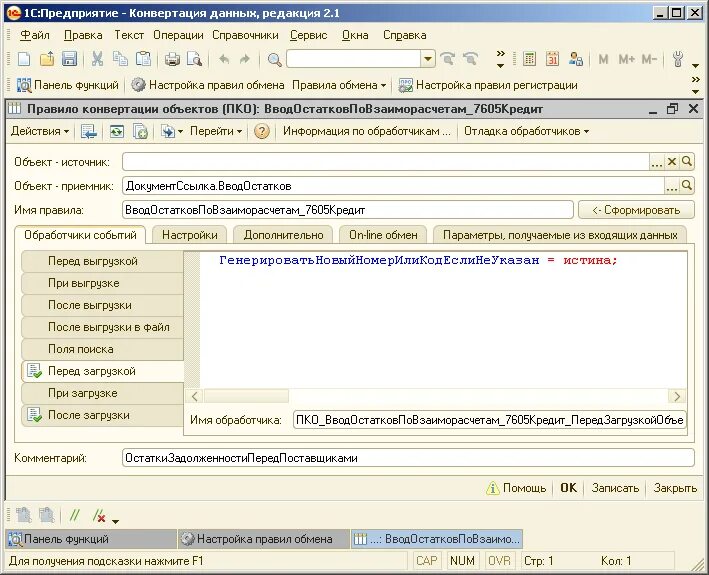Click the Сформировать button

click(636, 210)
